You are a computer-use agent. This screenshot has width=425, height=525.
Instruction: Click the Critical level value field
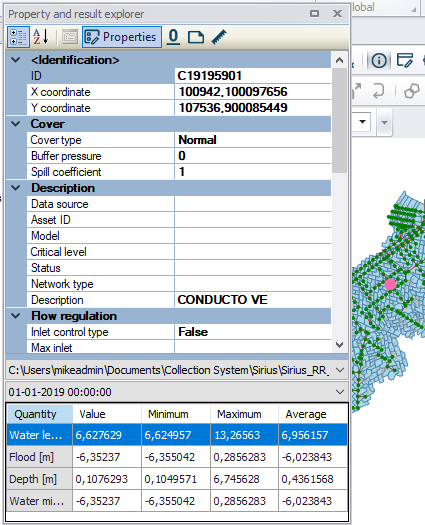point(253,252)
